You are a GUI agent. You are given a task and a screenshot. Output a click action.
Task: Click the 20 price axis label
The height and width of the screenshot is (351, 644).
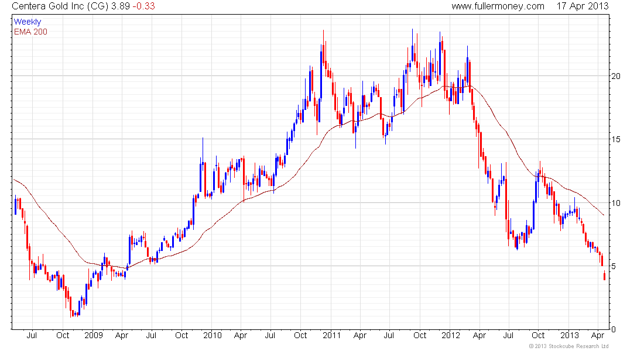(616, 76)
